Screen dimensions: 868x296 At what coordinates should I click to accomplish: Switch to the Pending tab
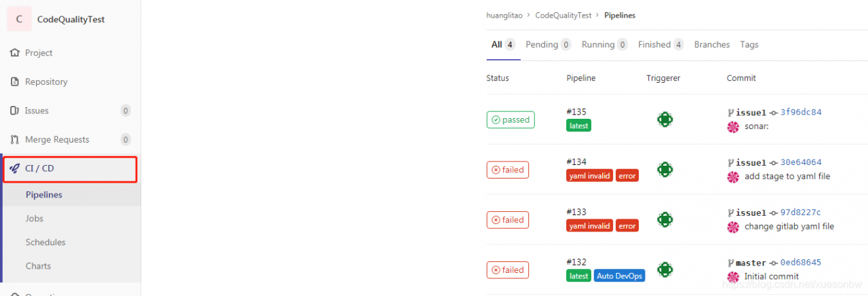point(549,45)
